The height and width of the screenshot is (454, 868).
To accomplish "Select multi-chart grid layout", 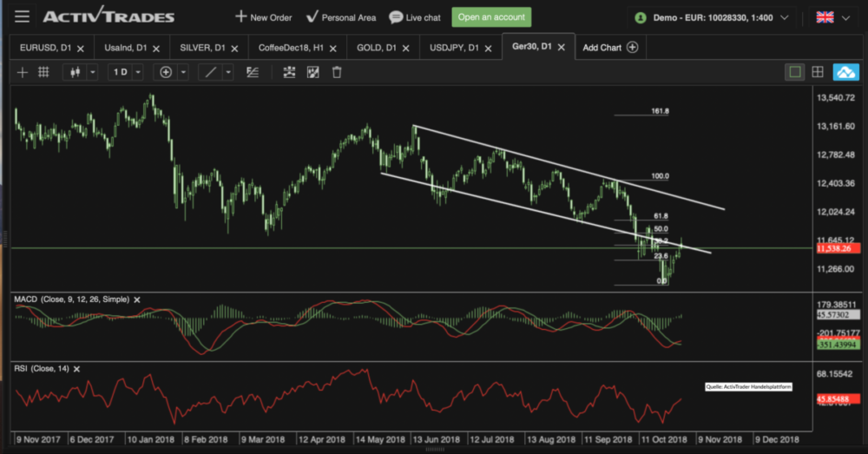I will click(x=818, y=72).
